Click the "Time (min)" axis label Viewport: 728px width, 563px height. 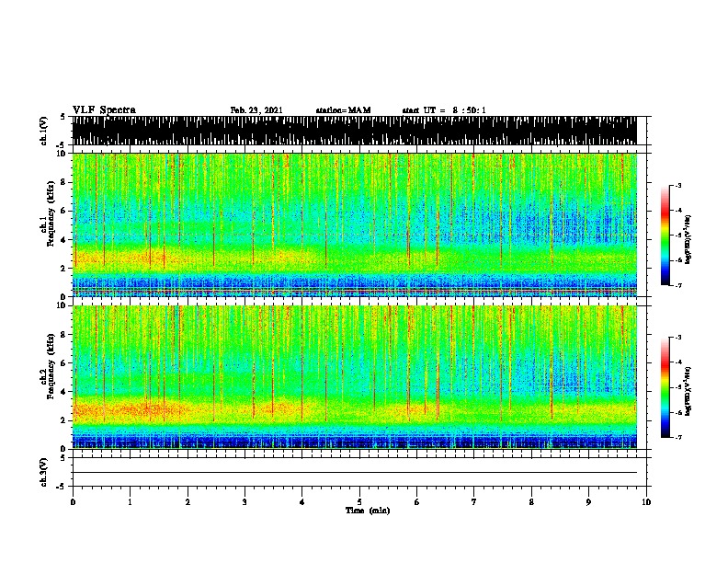pos(368,511)
